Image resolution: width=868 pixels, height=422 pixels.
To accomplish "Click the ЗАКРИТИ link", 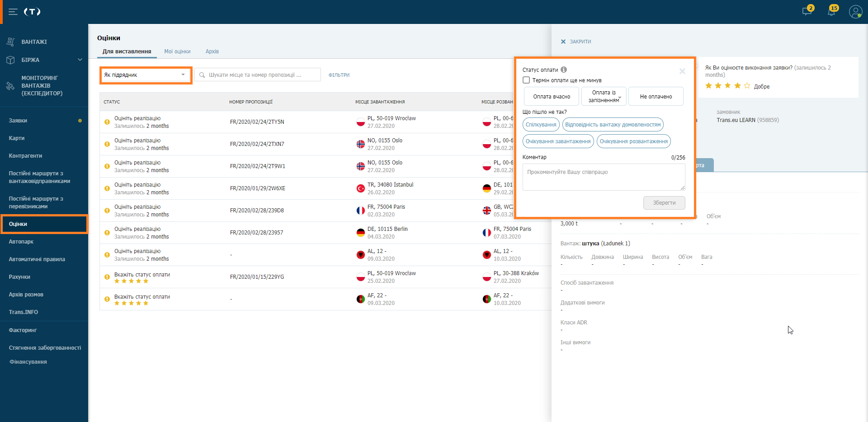I will coord(580,42).
